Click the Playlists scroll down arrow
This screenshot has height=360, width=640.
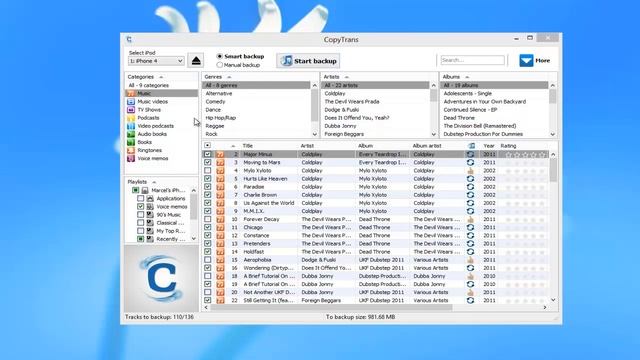tap(193, 239)
